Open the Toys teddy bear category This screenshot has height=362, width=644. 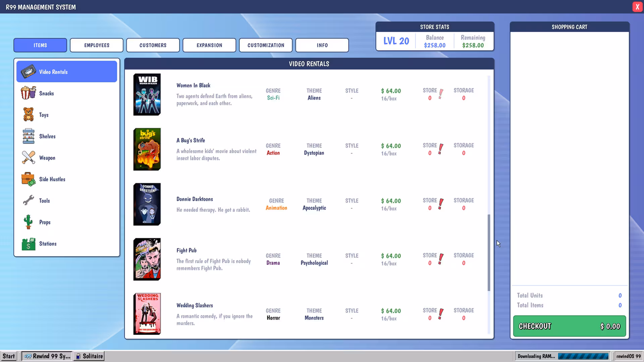28,115
